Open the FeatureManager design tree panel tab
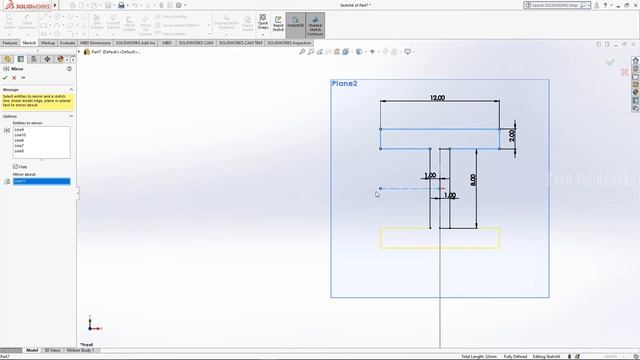The width and height of the screenshot is (640, 360). point(7,59)
